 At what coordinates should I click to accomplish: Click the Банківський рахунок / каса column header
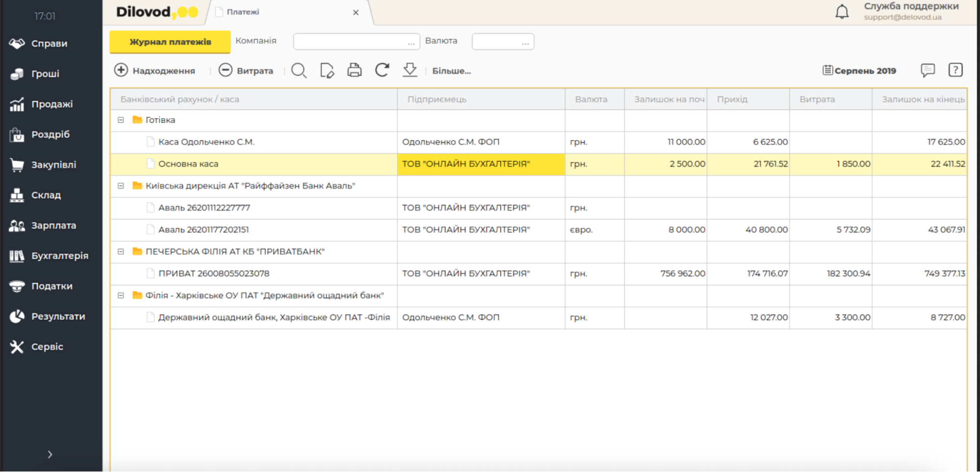tap(254, 100)
